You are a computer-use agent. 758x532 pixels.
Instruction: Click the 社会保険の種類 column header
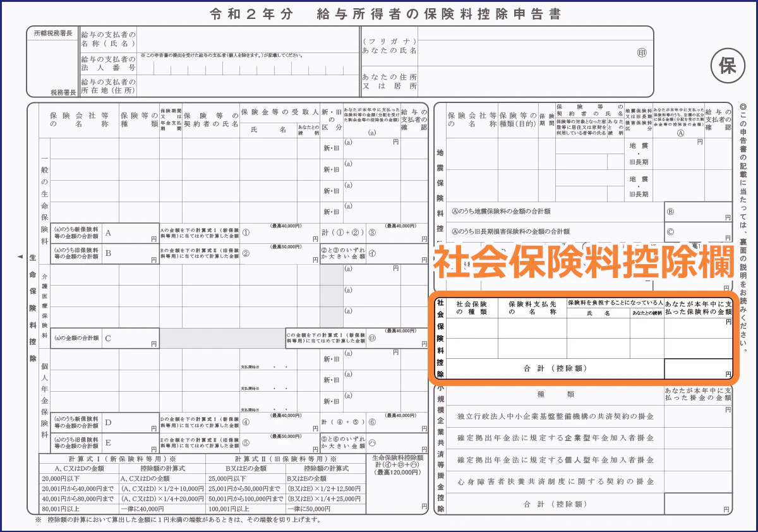(472, 308)
